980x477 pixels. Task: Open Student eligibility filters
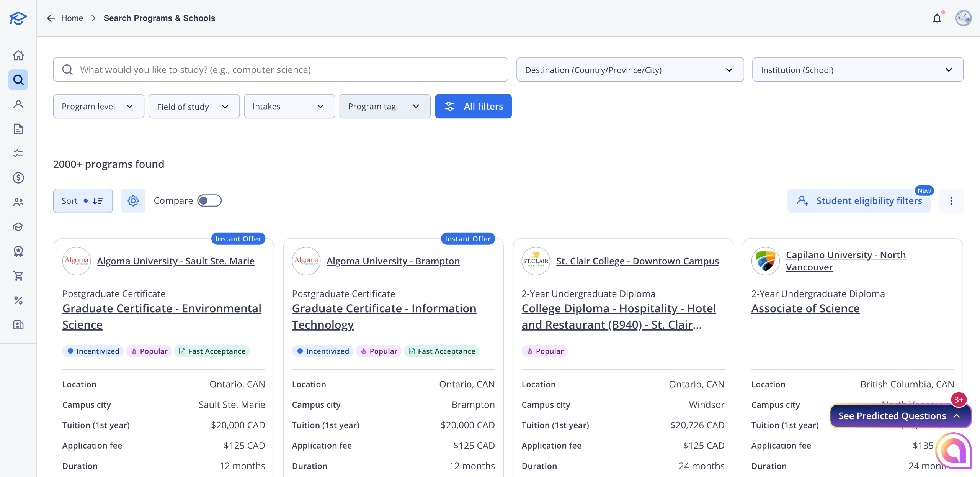click(859, 201)
